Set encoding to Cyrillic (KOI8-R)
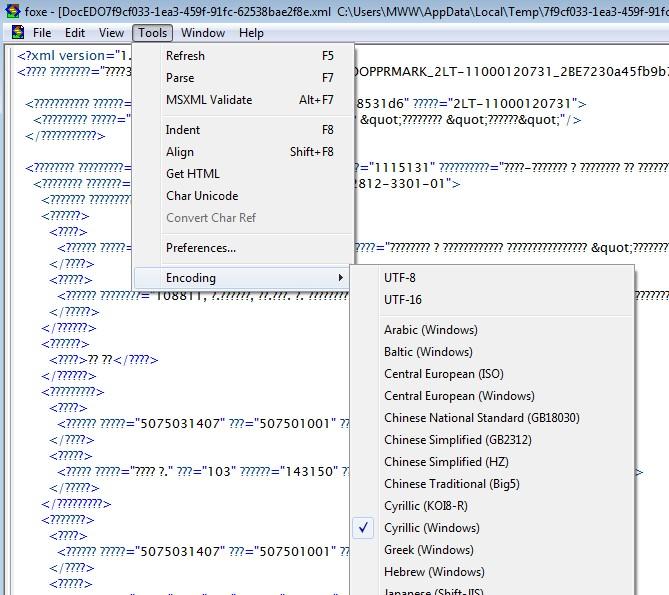This screenshot has width=669, height=595. point(425,506)
